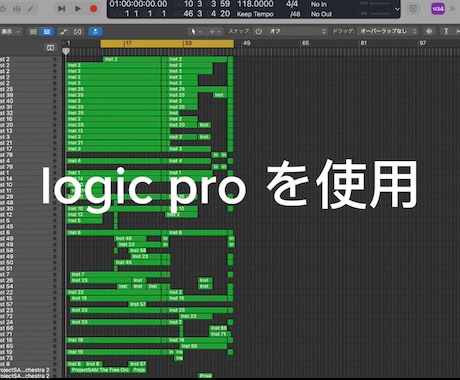Select the track header 'st 79'
This screenshot has height=380, width=460.
[29, 167]
